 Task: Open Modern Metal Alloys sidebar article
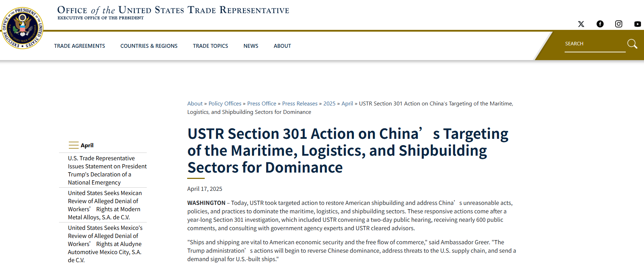pos(105,205)
